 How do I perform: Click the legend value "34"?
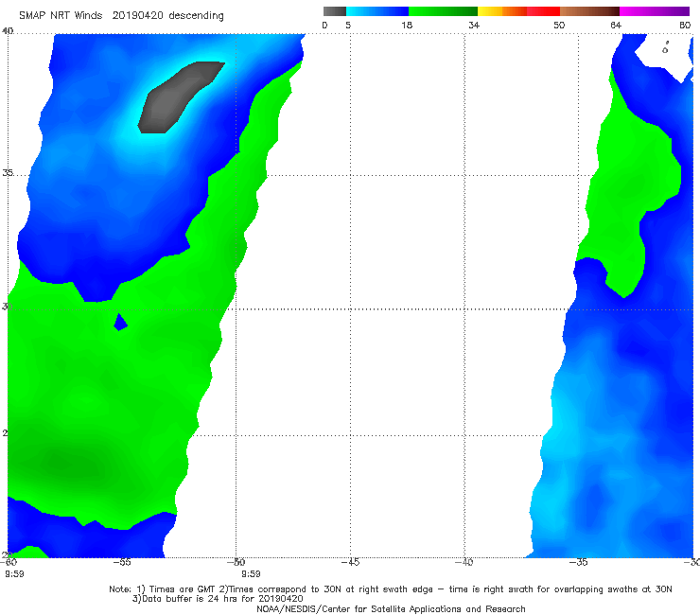474,25
